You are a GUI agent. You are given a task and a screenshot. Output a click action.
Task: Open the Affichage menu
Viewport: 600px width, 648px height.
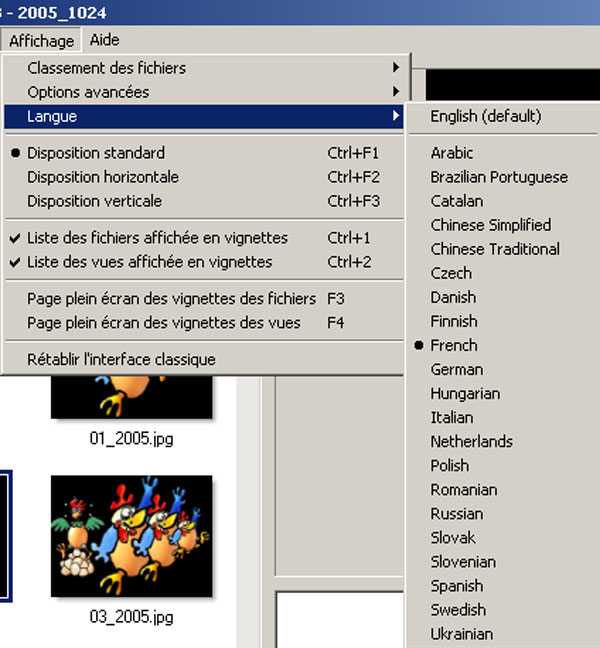pyautogui.click(x=41, y=40)
